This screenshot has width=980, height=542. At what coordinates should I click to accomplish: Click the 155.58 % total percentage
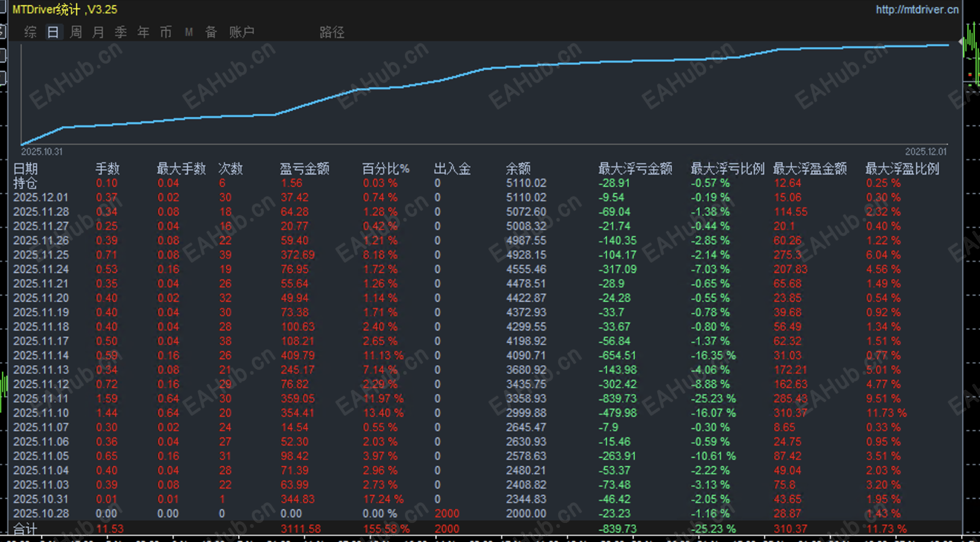pos(386,529)
